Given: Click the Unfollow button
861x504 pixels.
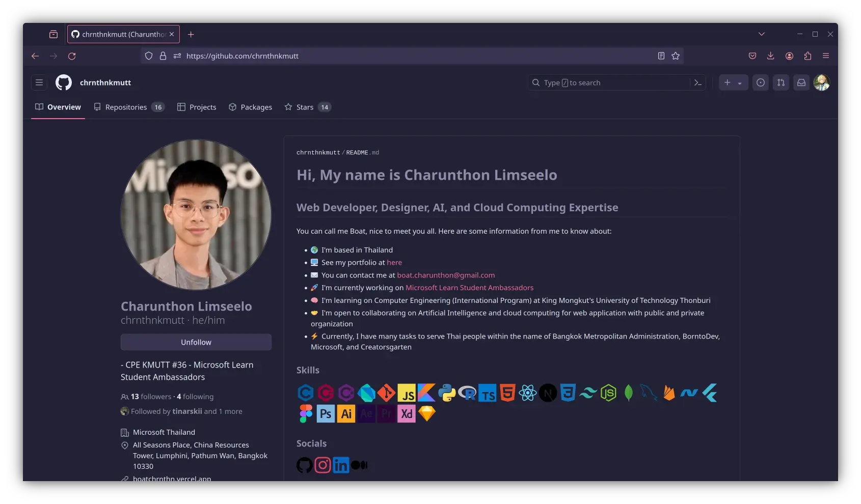Looking at the screenshot, I should 196,342.
